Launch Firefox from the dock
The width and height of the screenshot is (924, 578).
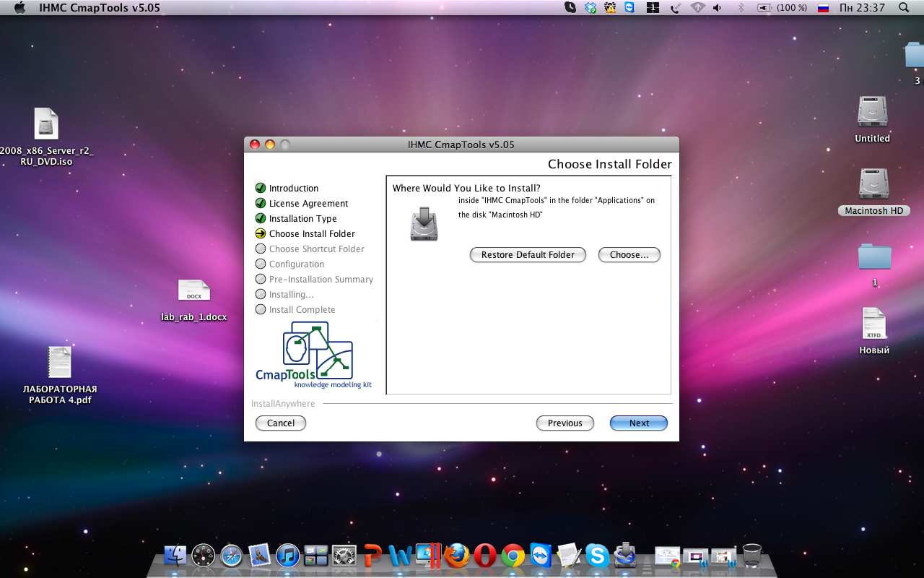(x=456, y=555)
